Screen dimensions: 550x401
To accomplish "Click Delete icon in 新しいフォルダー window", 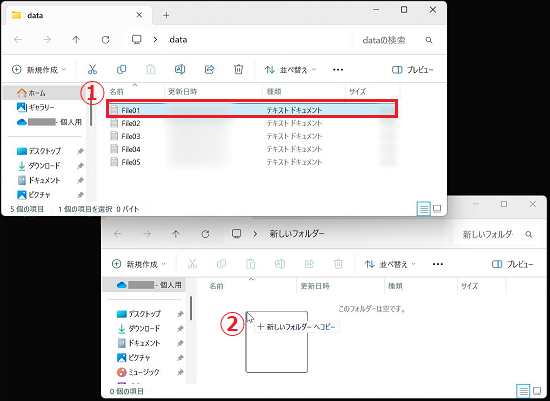I will coord(338,264).
